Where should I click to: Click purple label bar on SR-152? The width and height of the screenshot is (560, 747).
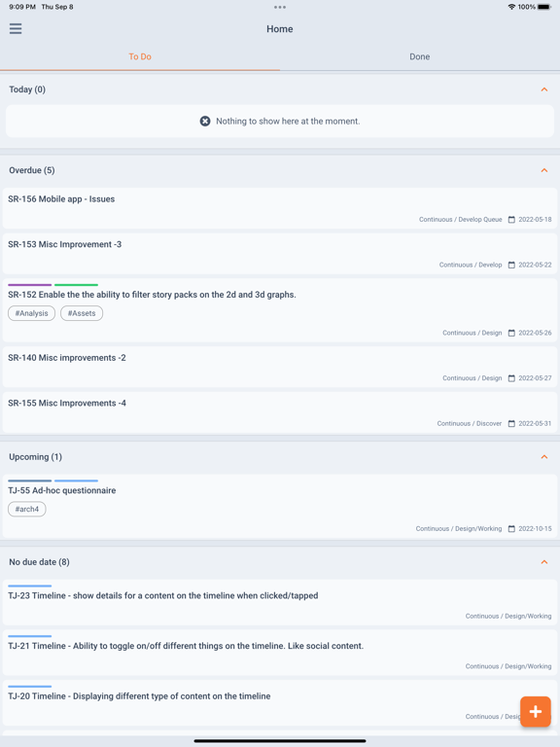click(x=29, y=285)
